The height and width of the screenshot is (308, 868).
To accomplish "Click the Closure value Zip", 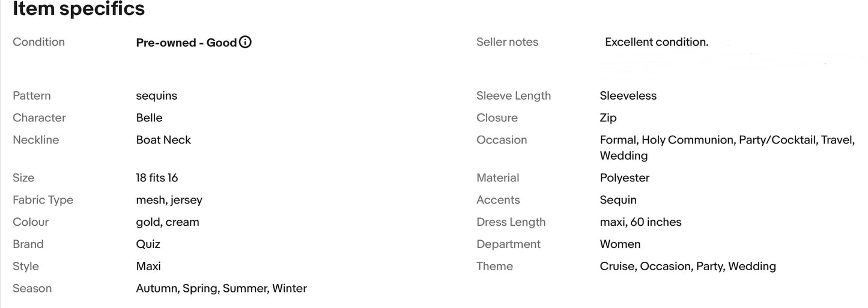I will (609, 118).
